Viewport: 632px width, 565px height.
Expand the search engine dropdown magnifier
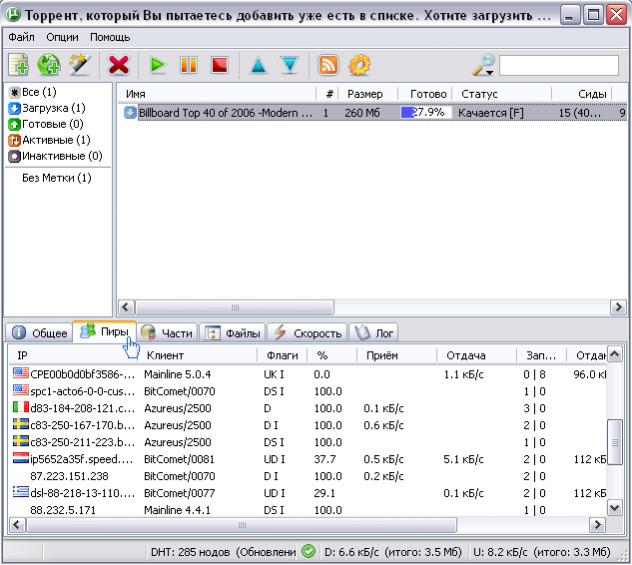(x=484, y=65)
